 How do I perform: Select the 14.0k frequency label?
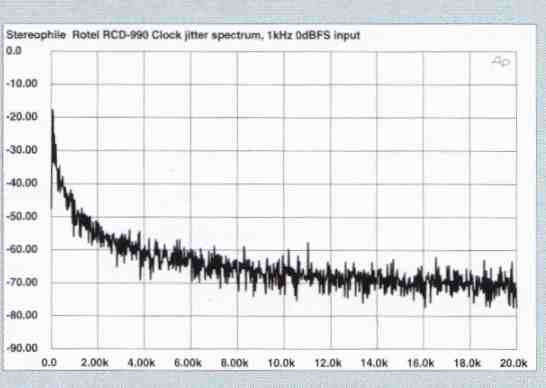point(374,363)
